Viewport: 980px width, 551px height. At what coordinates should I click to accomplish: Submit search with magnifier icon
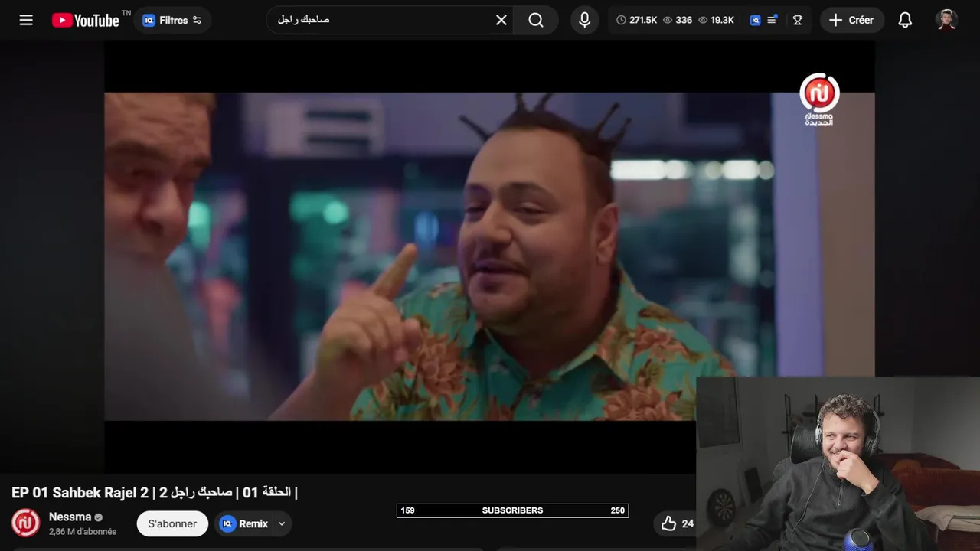pos(536,20)
